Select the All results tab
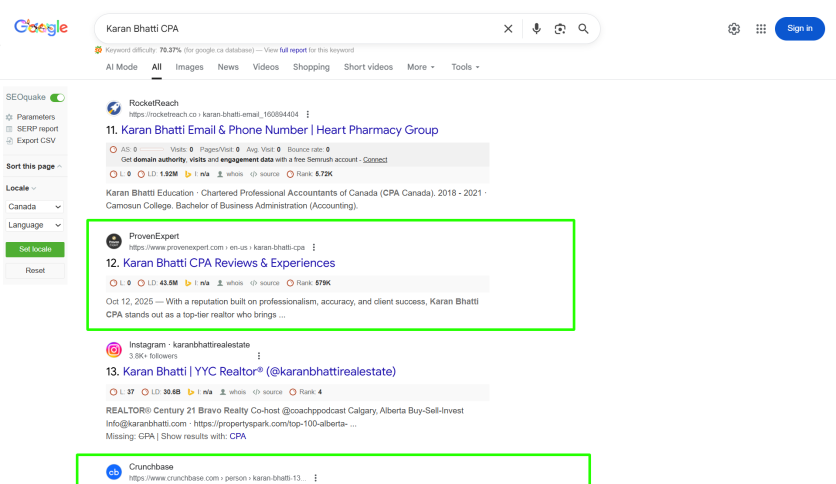 pos(156,67)
